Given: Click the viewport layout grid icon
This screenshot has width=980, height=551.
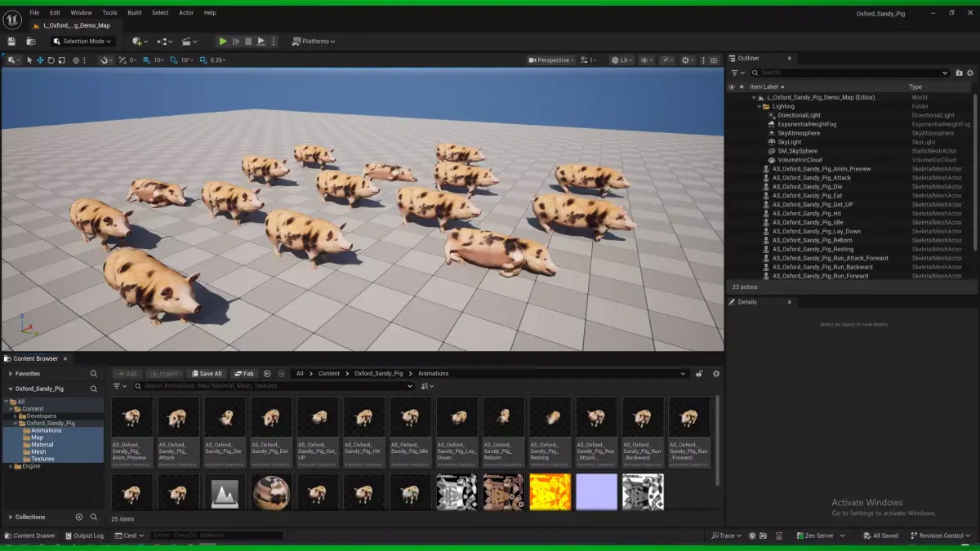Looking at the screenshot, I should 714,60.
